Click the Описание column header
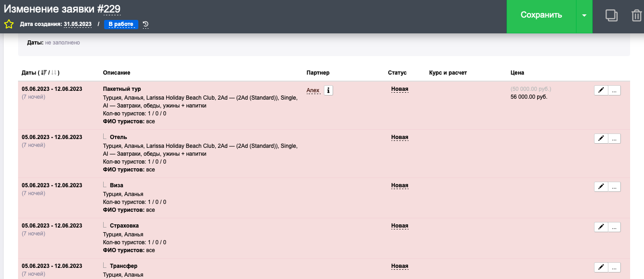 pyautogui.click(x=117, y=73)
